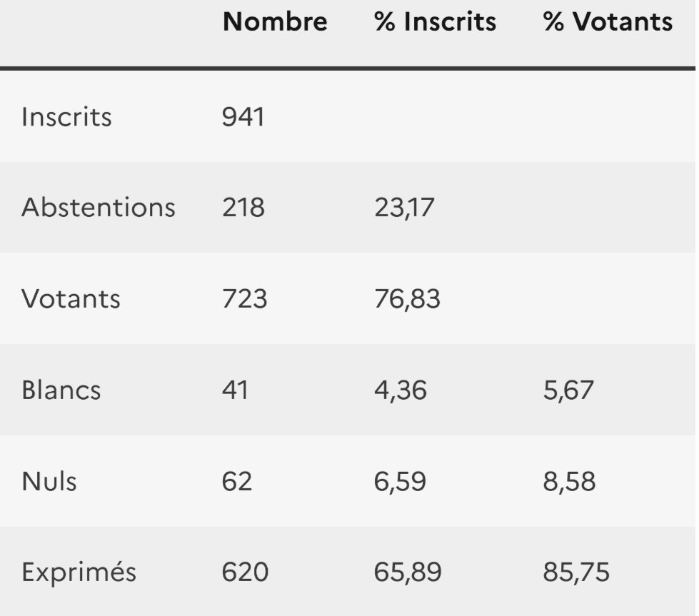Click the % Votants column header
The height and width of the screenshot is (616, 699).
pos(608,22)
